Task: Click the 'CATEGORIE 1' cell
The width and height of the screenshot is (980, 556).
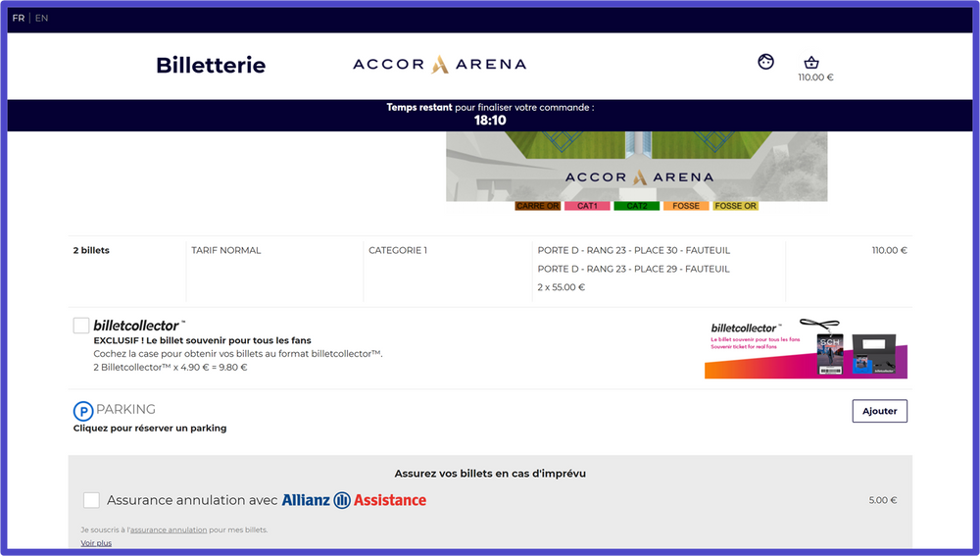Action: pyautogui.click(x=398, y=250)
